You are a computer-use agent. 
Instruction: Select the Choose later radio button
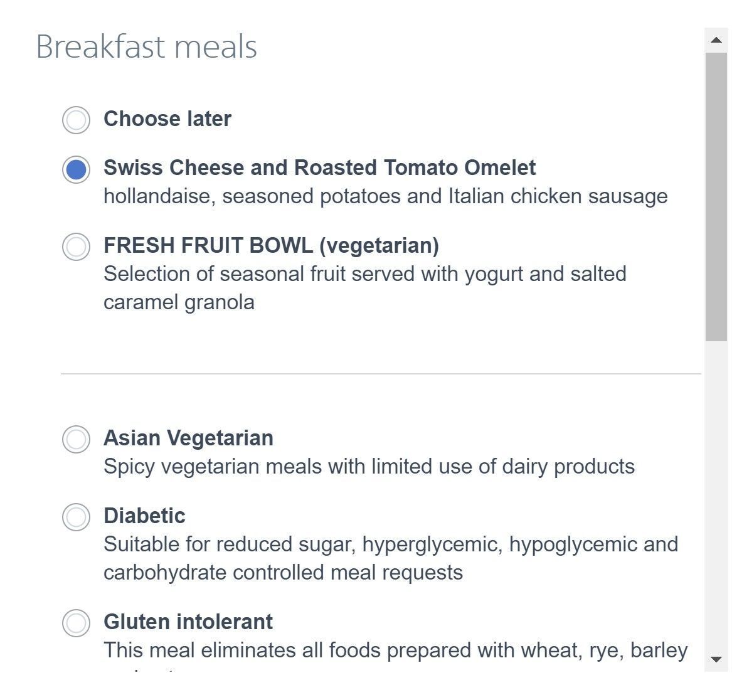click(x=76, y=120)
